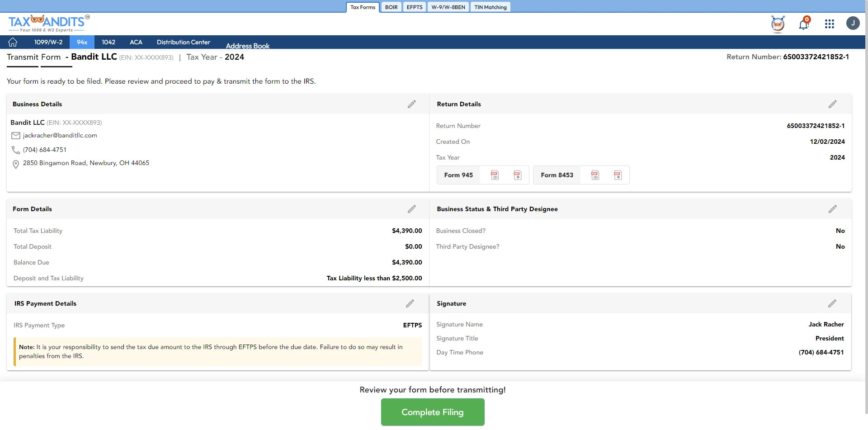868x430 pixels.
Task: Click the Created On date 12/02/2024
Action: [x=827, y=142]
